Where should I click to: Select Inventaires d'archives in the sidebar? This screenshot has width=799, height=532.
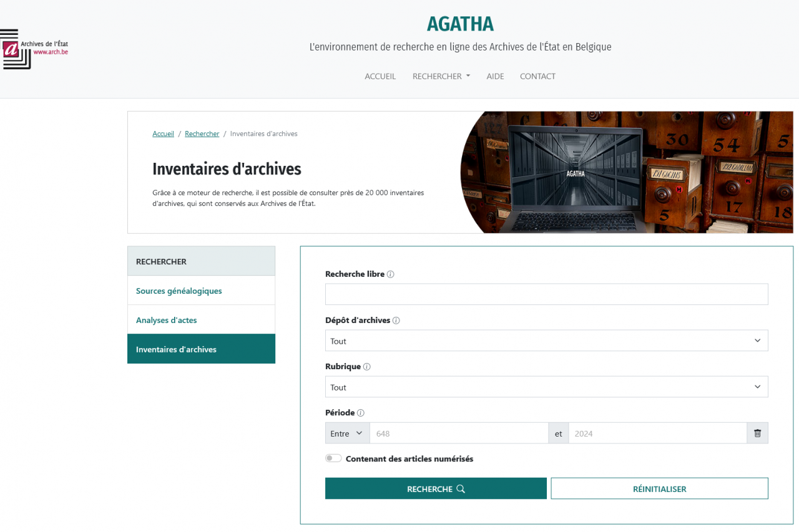coord(201,349)
